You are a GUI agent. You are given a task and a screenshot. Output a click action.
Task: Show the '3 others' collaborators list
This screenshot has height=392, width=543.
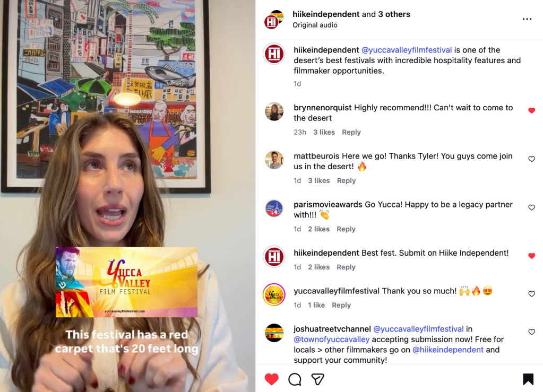point(394,14)
